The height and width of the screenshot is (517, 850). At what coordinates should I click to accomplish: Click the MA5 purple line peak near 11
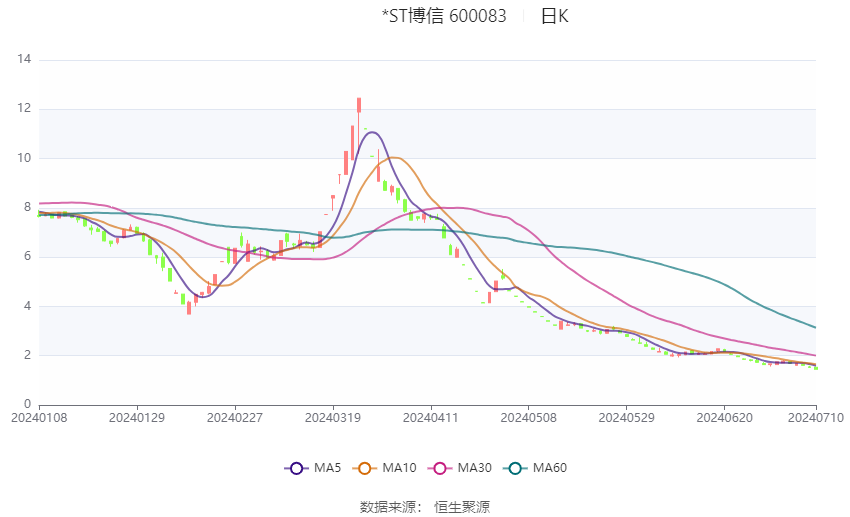pos(372,132)
